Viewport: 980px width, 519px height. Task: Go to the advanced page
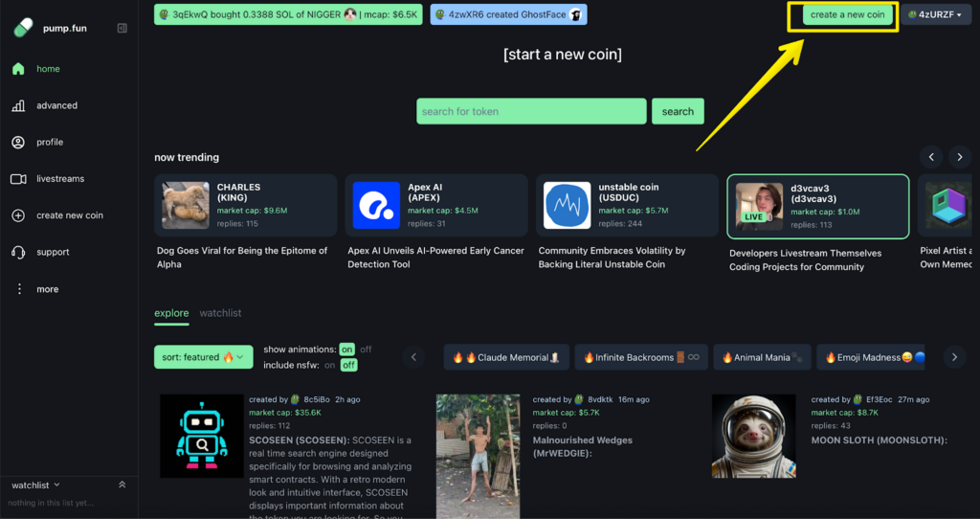56,105
